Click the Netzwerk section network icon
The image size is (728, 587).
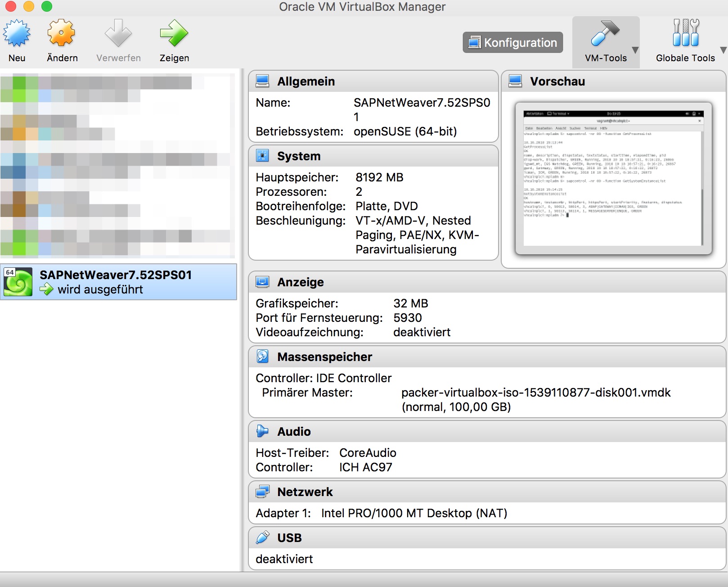[x=262, y=492]
